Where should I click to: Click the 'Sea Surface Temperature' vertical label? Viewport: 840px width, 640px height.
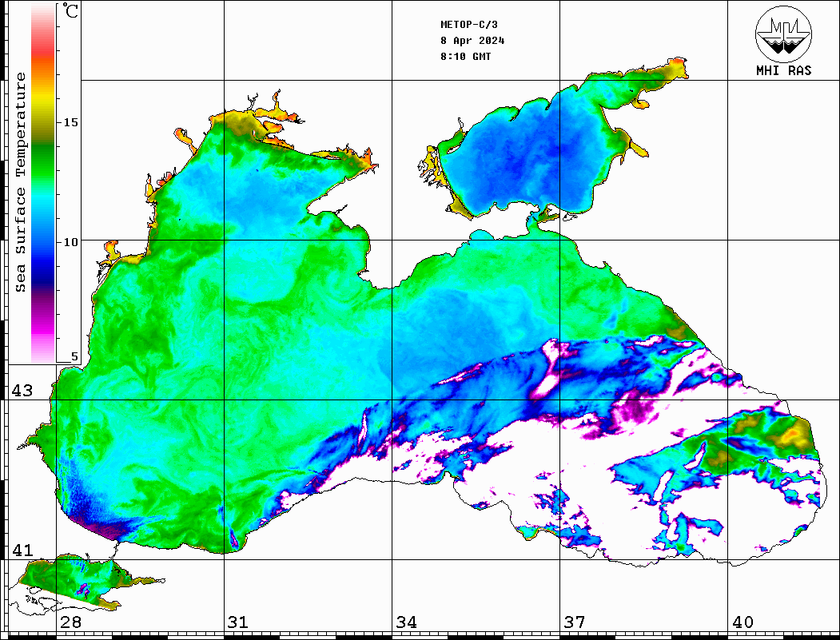point(20,182)
